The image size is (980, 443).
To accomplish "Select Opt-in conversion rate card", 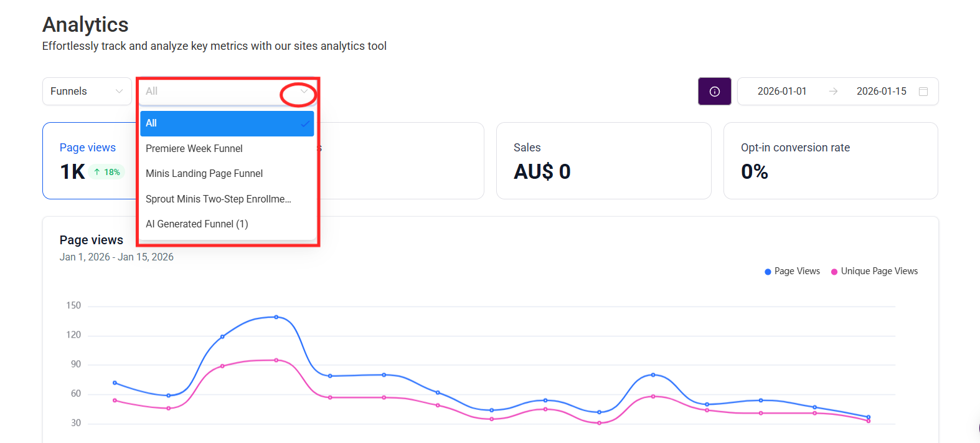I will click(830, 161).
